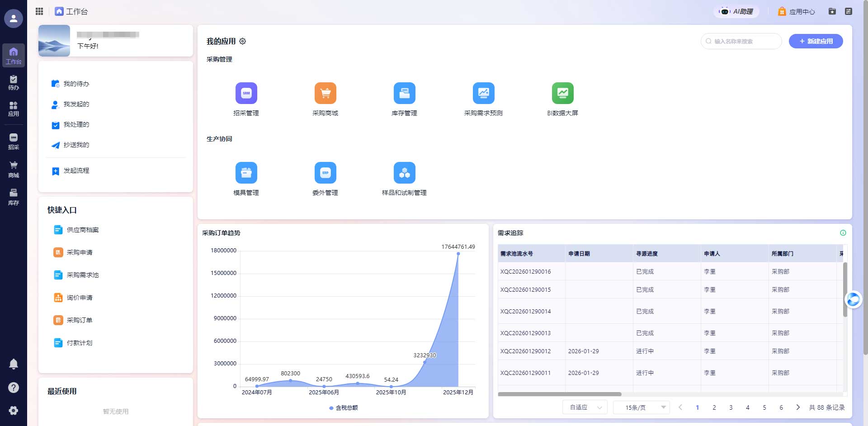Open the 模具管理 app
868x426 pixels.
246,173
